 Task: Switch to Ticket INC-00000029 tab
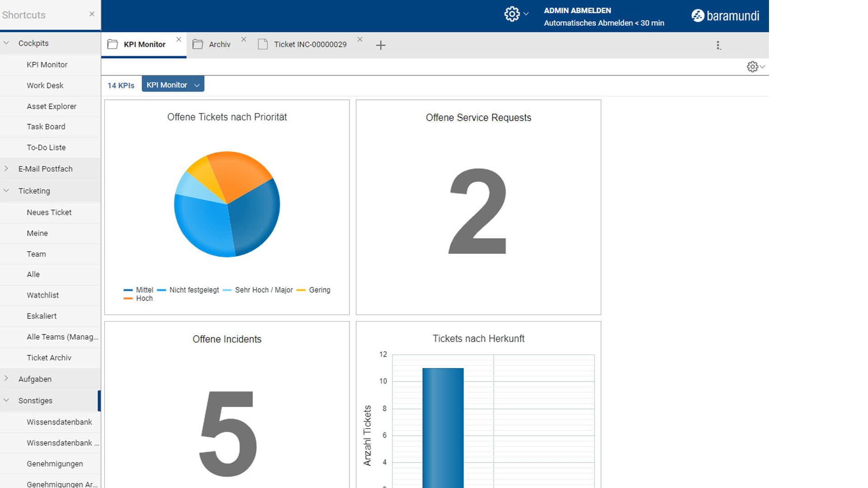(310, 44)
